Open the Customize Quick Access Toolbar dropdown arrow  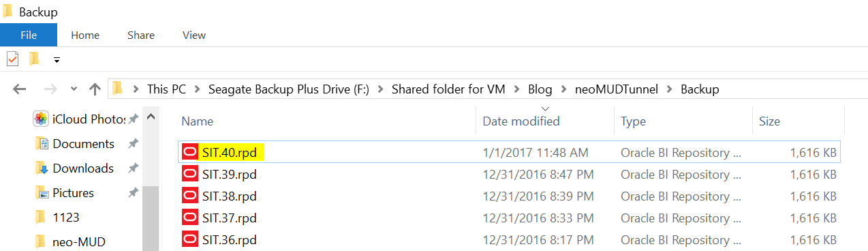coord(57,60)
